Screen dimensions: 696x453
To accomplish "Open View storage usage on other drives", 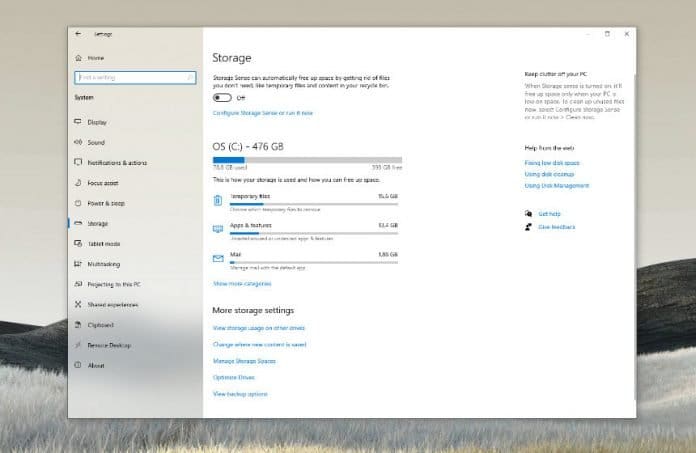I will [259, 328].
